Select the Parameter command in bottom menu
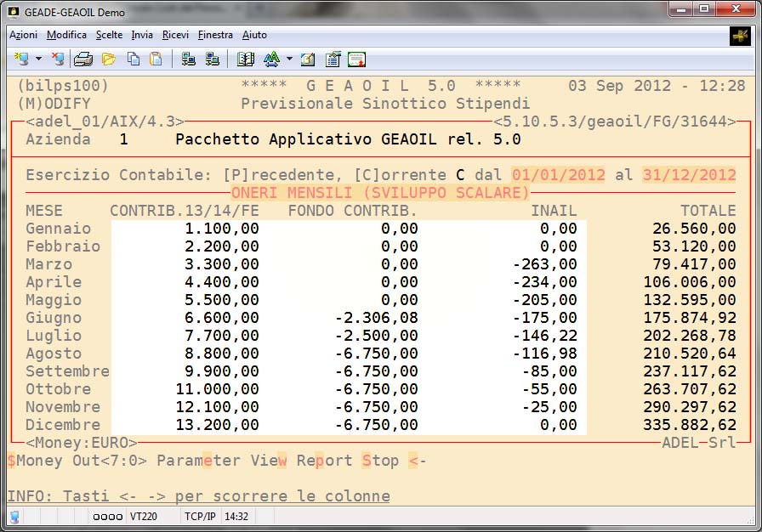This screenshot has width=762, height=532. [198, 461]
